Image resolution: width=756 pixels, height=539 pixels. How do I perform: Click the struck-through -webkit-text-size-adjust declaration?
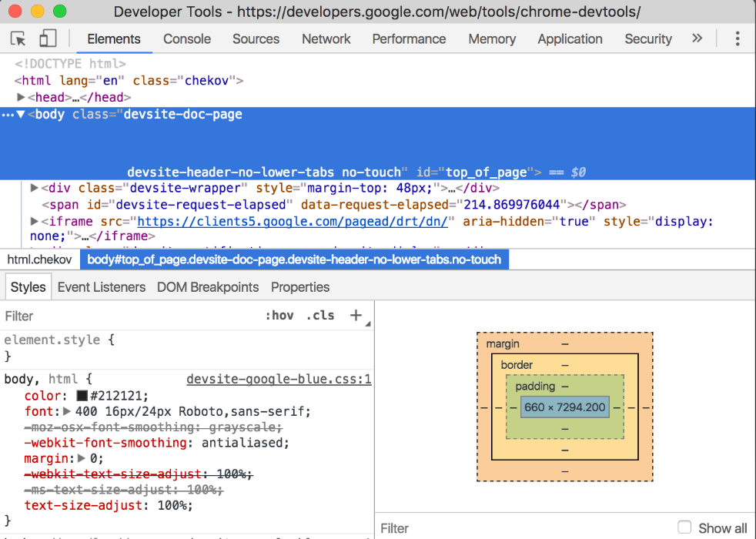point(139,474)
